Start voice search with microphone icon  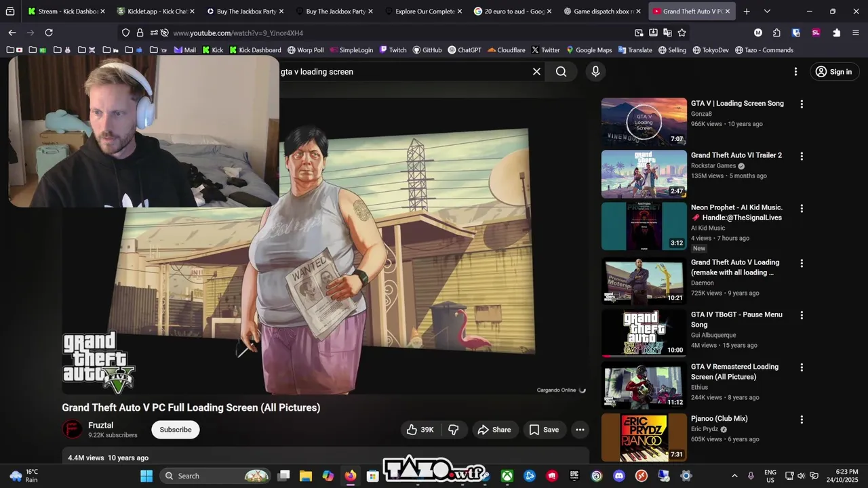(x=595, y=71)
